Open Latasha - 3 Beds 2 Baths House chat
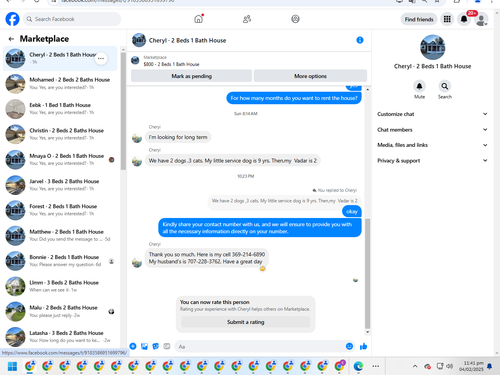The height and width of the screenshot is (375, 500). point(60,336)
